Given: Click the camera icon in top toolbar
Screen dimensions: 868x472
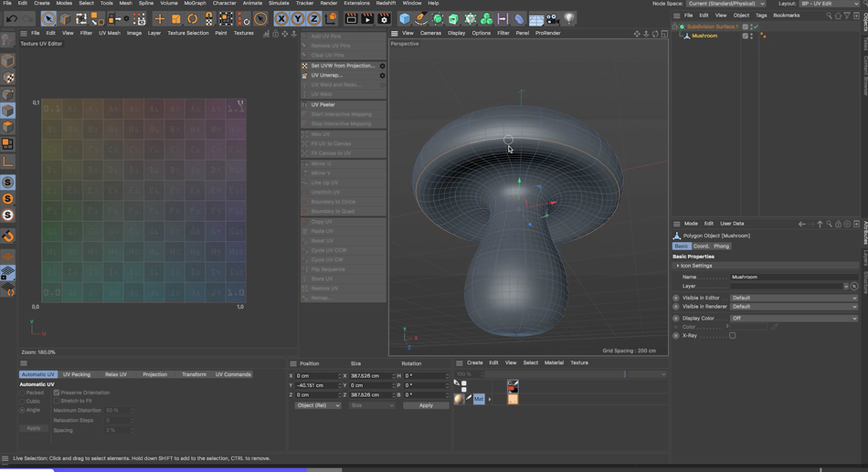Looking at the screenshot, I should [553, 18].
